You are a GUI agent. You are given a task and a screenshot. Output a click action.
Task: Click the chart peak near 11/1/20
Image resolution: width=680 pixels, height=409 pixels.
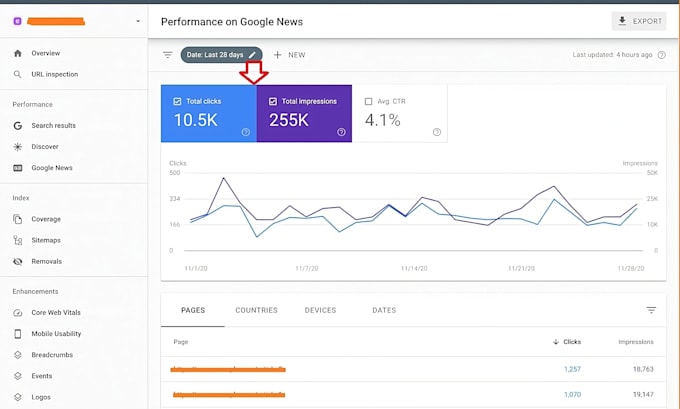[x=223, y=178]
